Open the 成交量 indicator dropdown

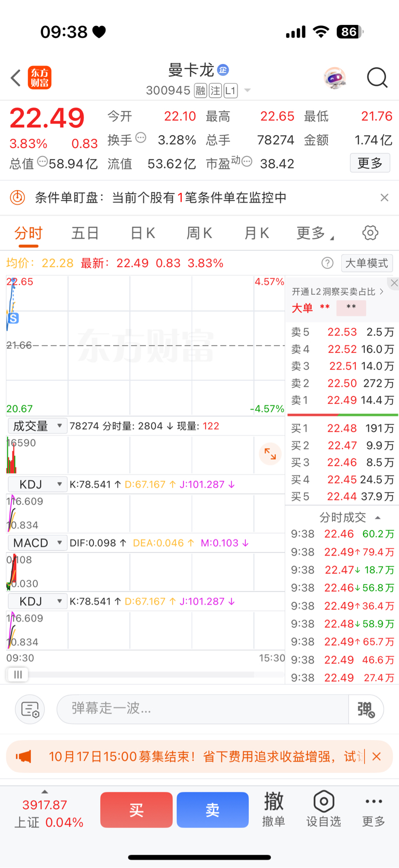[x=37, y=426]
